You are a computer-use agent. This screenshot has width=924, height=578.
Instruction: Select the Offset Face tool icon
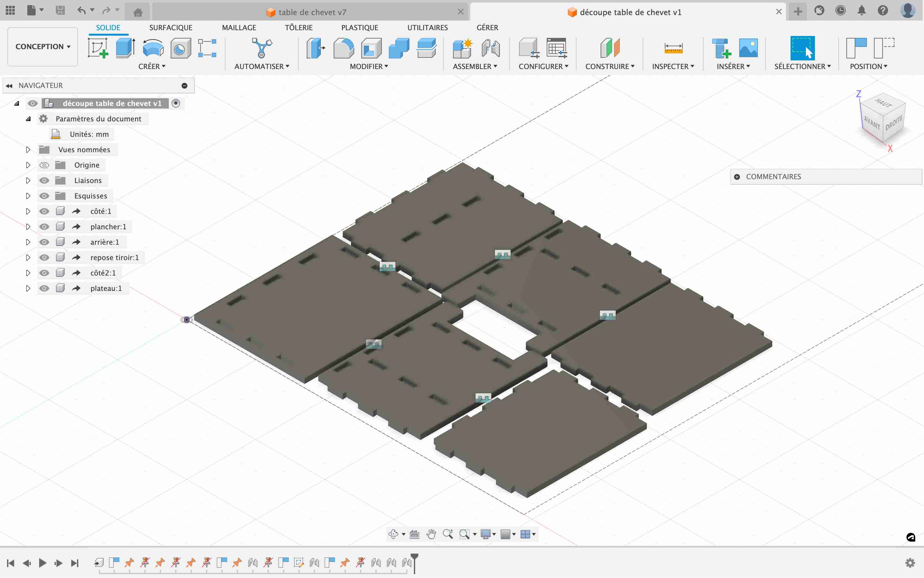tap(426, 48)
